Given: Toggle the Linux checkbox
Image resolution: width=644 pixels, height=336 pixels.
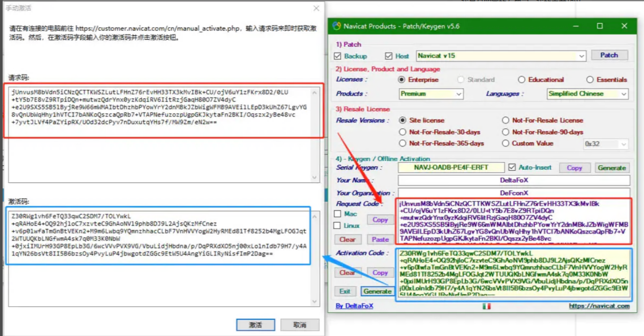Looking at the screenshot, I should coord(337,226).
